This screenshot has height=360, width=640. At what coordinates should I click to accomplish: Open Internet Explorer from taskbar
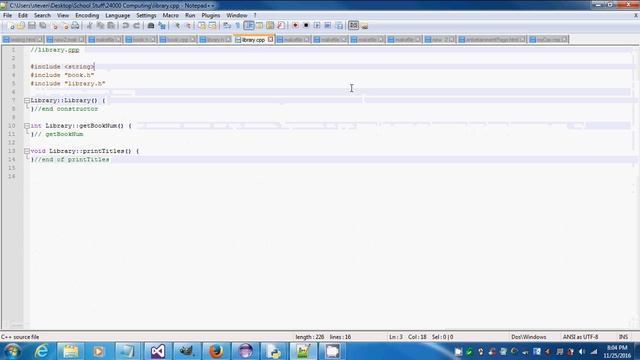pyautogui.click(x=41, y=351)
